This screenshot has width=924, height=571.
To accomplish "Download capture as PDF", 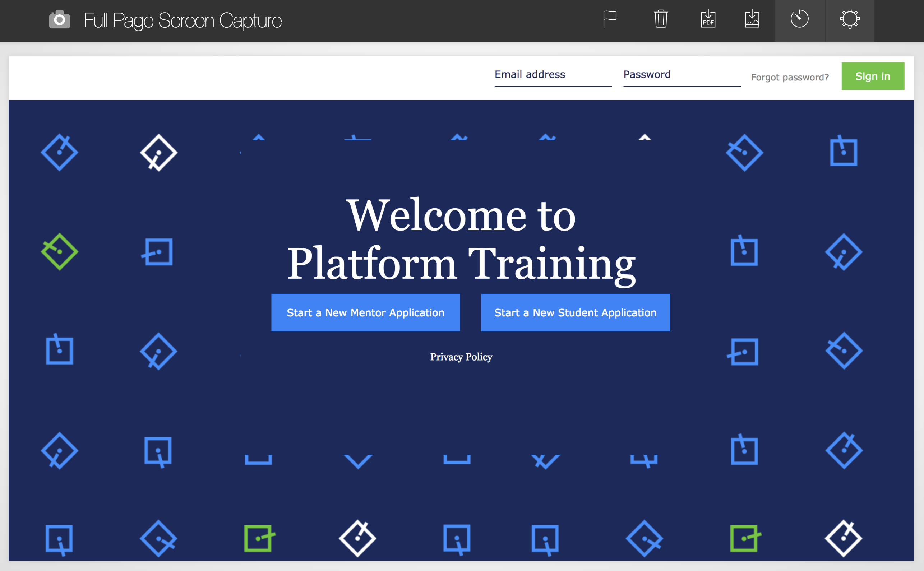I will point(708,19).
